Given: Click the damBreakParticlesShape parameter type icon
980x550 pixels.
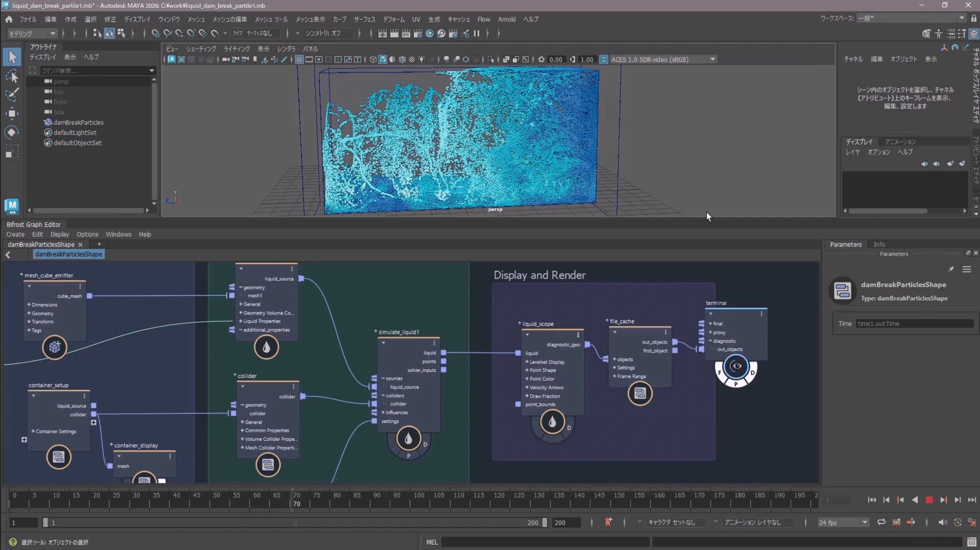Looking at the screenshot, I should [842, 291].
